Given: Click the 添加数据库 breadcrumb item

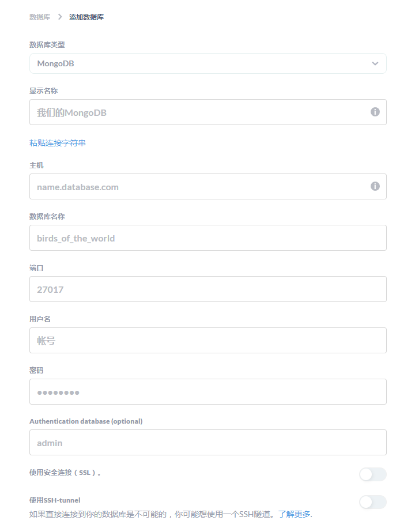Looking at the screenshot, I should tap(86, 17).
